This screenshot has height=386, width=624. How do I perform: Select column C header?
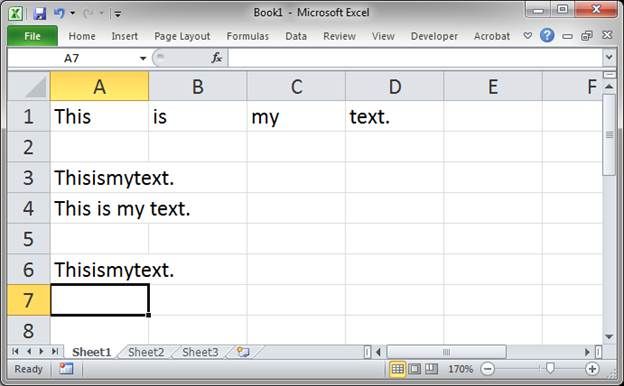pyautogui.click(x=296, y=86)
